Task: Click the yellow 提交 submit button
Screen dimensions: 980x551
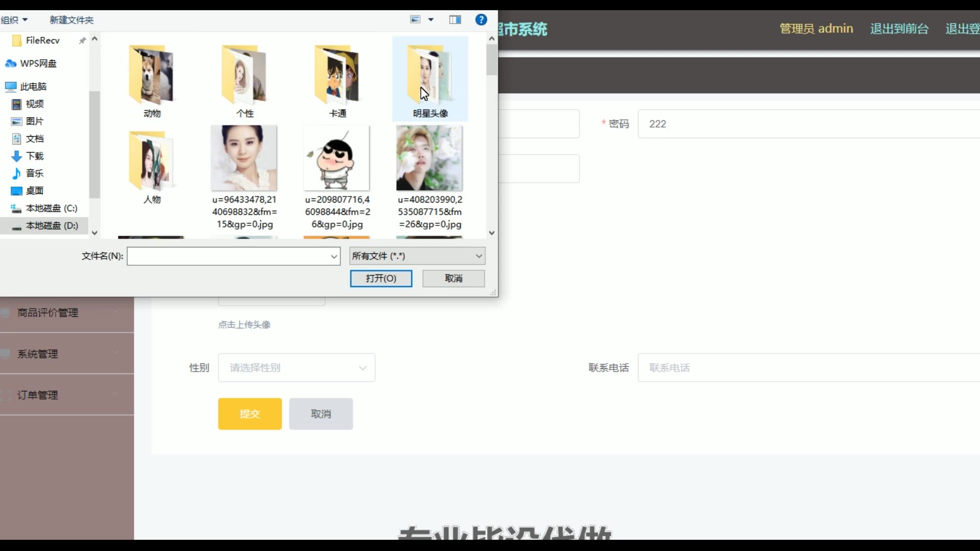Action: click(x=250, y=414)
